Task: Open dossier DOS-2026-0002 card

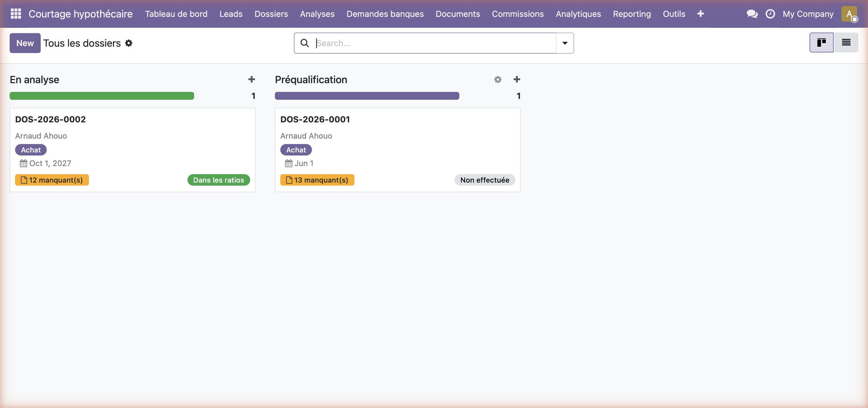Action: tap(132, 150)
